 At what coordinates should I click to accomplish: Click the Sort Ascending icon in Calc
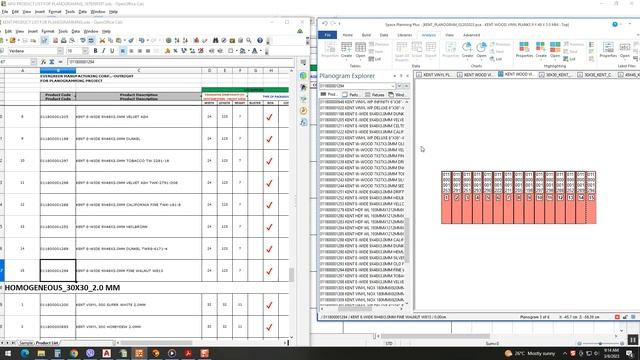pyautogui.click(x=177, y=40)
